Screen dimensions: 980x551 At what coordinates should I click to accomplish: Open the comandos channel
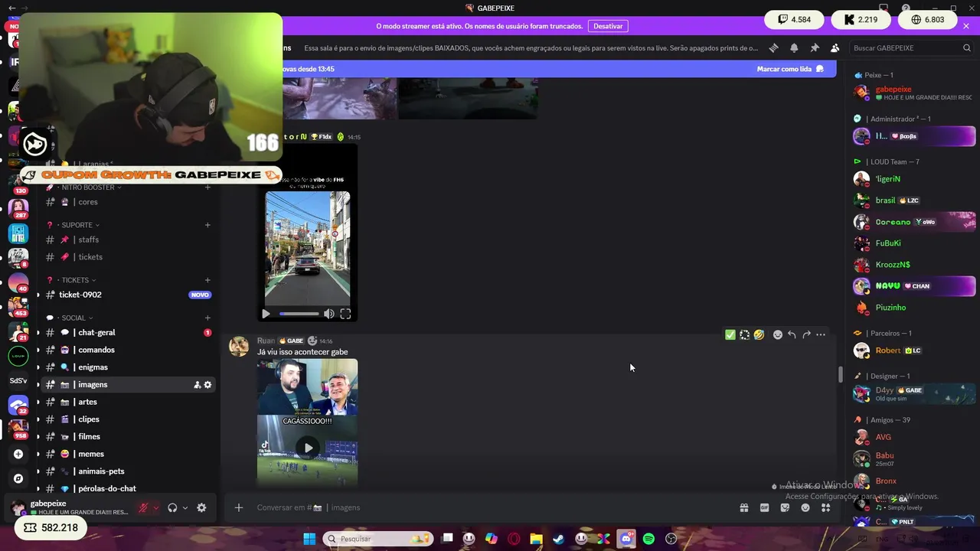128,350
